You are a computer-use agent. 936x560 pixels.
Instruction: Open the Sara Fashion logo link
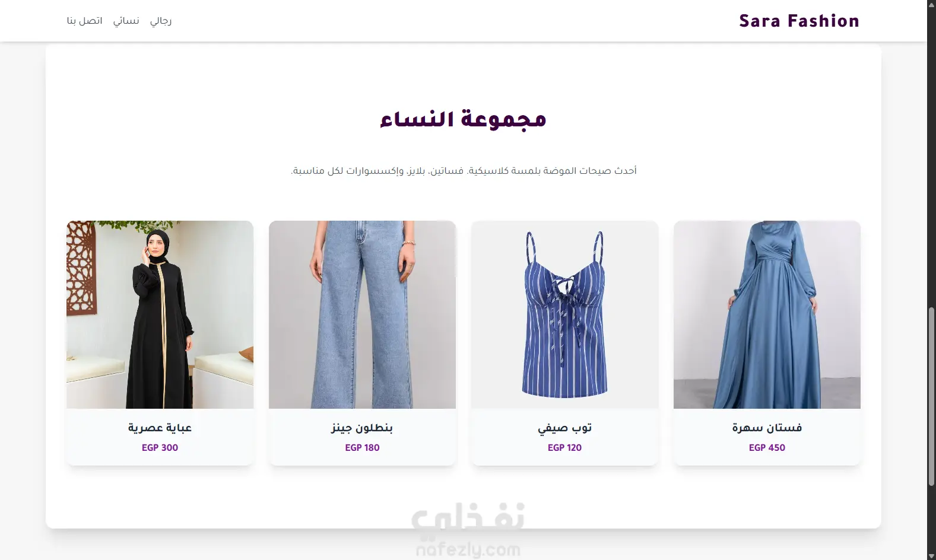(x=799, y=21)
